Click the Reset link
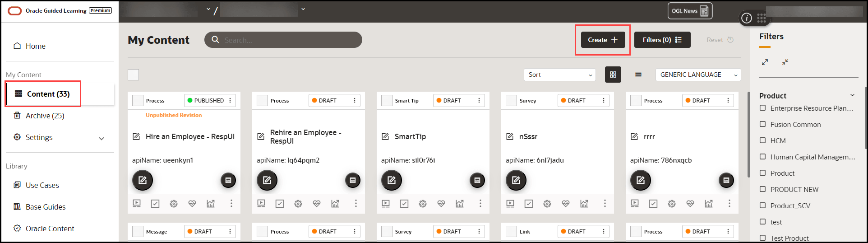 click(x=720, y=40)
